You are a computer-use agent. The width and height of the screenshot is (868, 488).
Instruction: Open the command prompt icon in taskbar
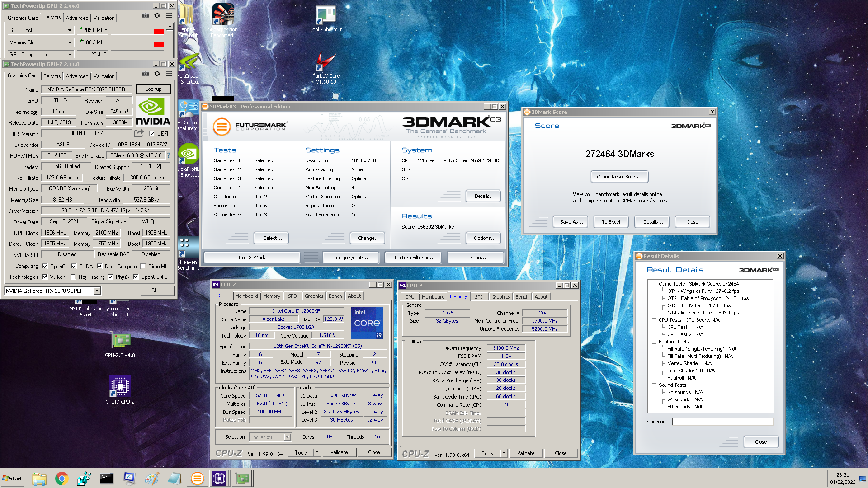pos(107,479)
